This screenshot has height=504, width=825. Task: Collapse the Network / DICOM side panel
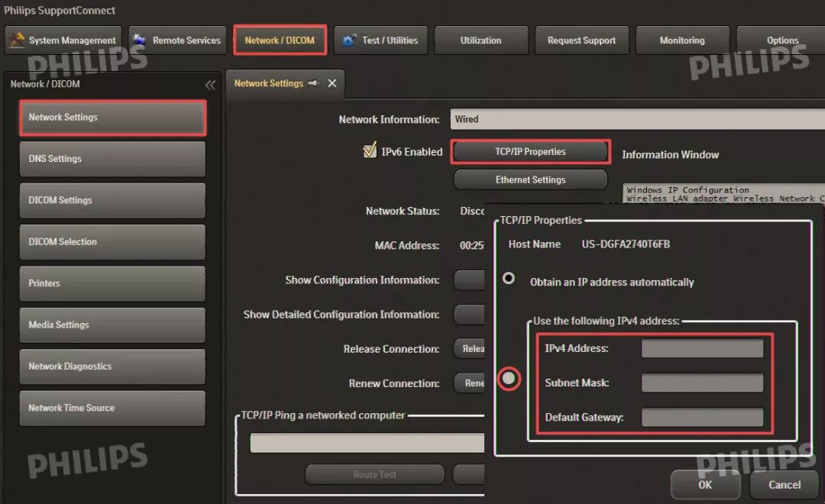[x=211, y=85]
